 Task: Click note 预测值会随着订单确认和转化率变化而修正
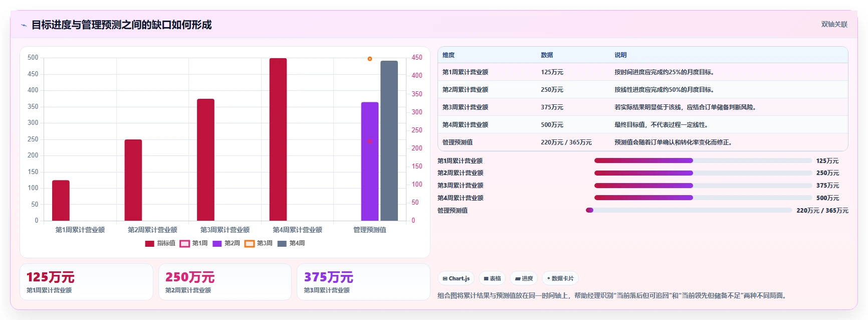675,142
